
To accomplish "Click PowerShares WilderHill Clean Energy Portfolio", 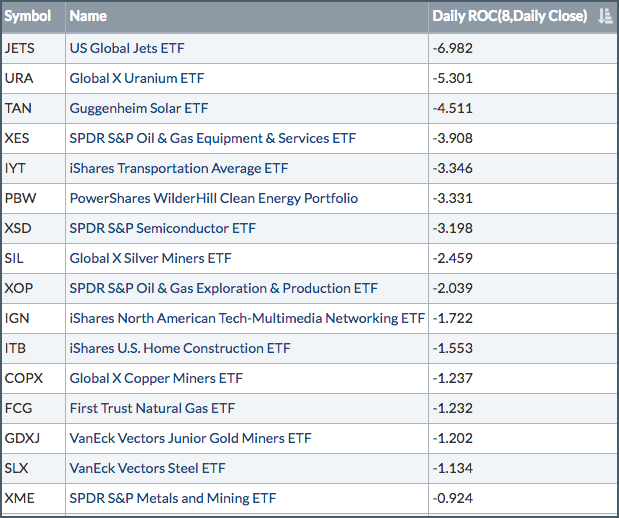I will pos(213,198).
